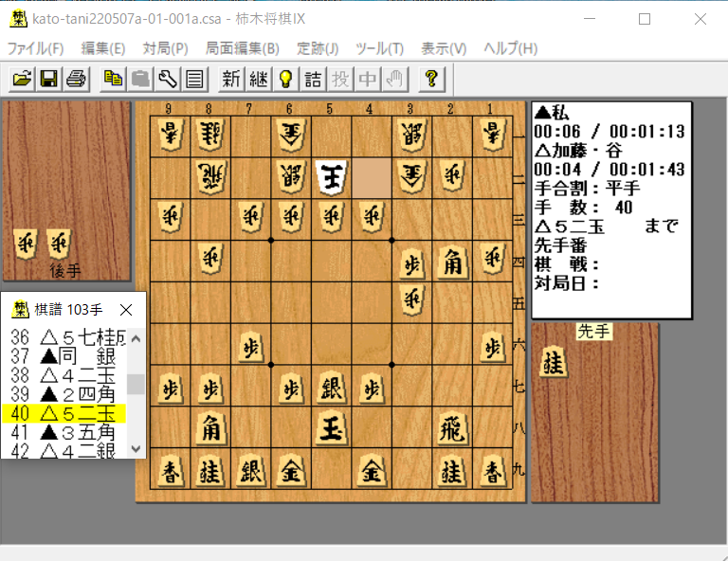Screen dimensions: 728x561
Task: Click the gold piece on square 6九
Action: click(291, 471)
